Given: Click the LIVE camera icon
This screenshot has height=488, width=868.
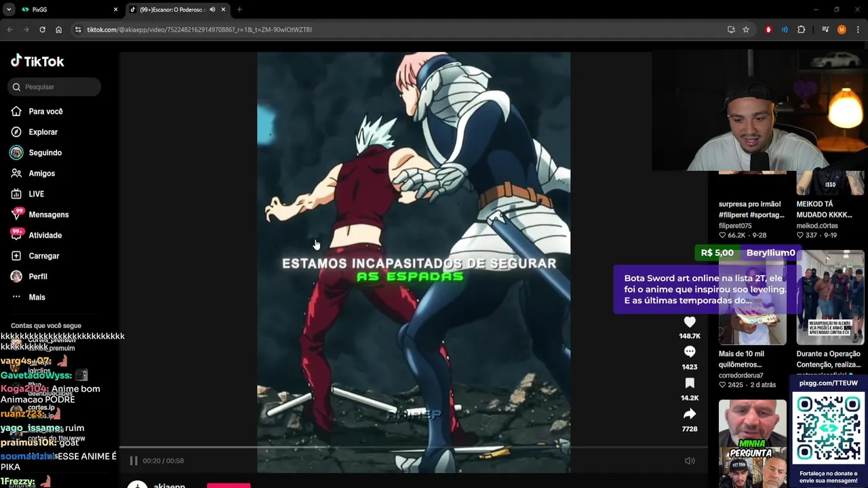Looking at the screenshot, I should point(16,194).
